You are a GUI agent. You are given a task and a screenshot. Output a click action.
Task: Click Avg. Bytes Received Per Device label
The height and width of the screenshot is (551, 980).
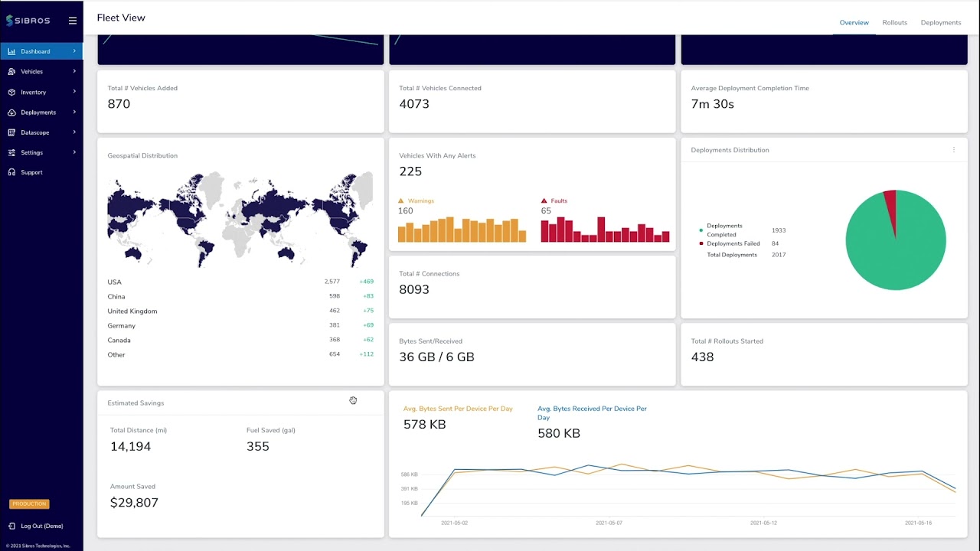click(x=592, y=413)
